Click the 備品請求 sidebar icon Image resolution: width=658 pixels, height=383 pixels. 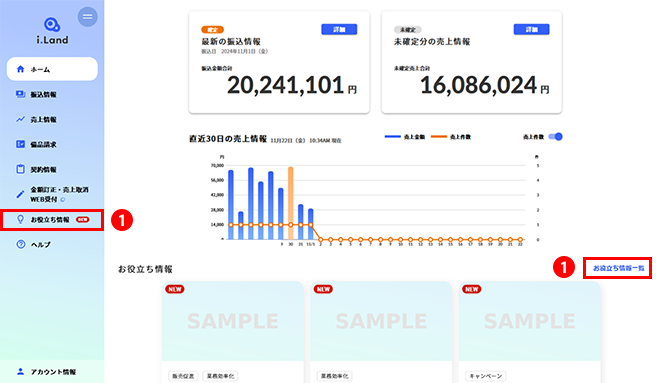click(20, 144)
